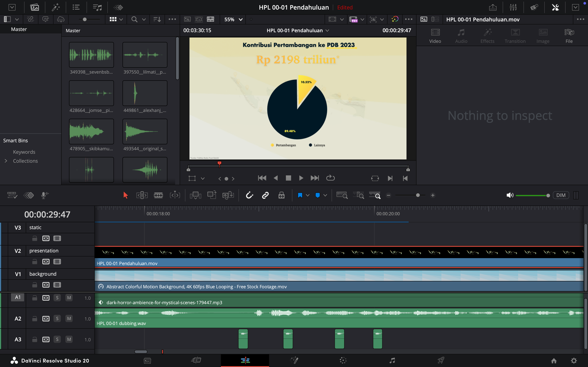Lock the V2 presentation track
The height and width of the screenshot is (367, 588).
pos(35,262)
